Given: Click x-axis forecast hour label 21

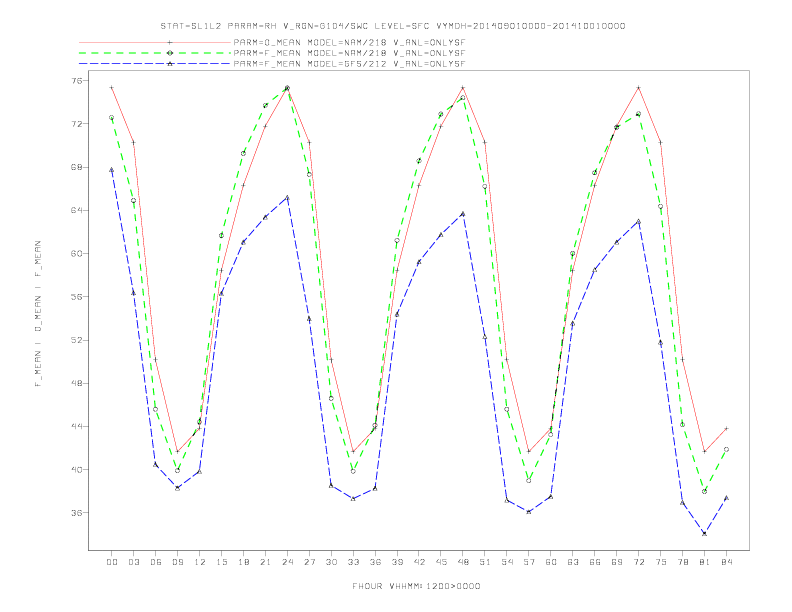Looking at the screenshot, I should click(x=265, y=562).
